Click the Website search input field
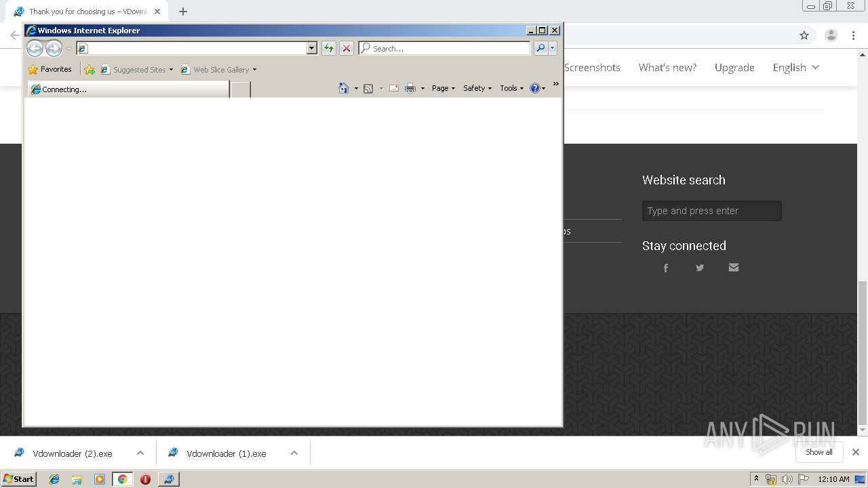The height and width of the screenshot is (488, 868). [x=712, y=211]
